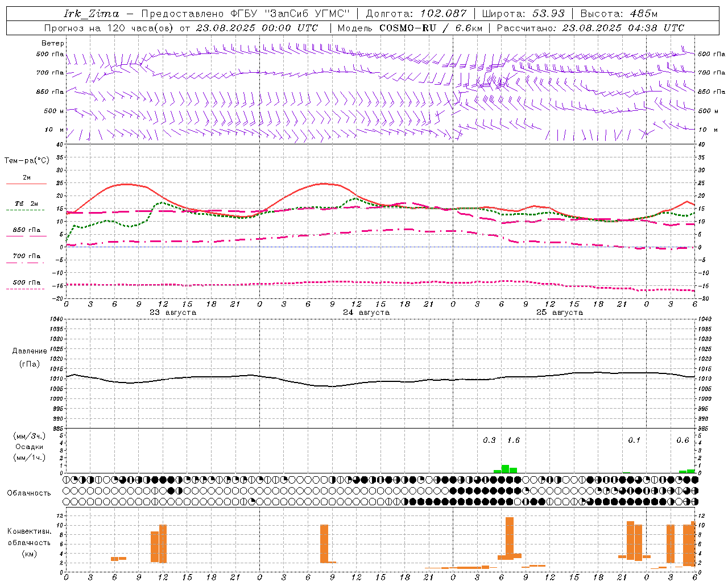This screenshot has height=582, width=728.
Task: Select the 0.1 precipitation amount
Action: 634,440
